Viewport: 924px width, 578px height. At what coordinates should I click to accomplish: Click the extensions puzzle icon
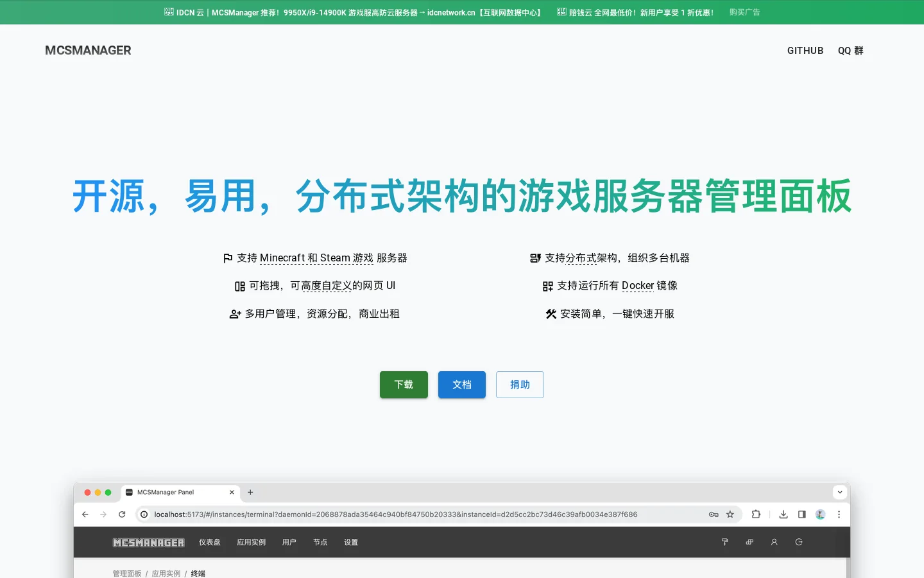point(756,514)
